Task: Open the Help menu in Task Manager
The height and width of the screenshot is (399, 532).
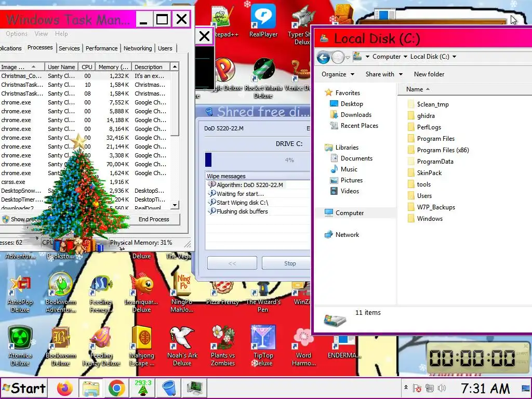Action: (61, 34)
